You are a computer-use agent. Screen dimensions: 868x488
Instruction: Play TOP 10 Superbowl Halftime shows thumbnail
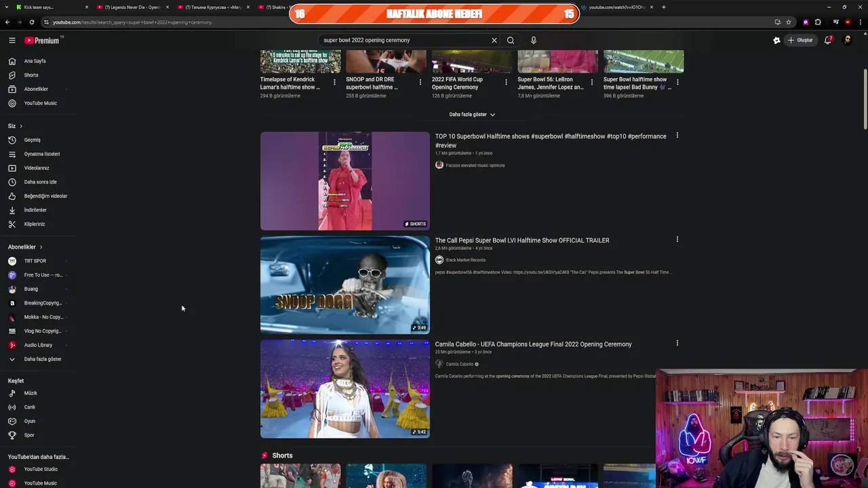click(x=344, y=181)
